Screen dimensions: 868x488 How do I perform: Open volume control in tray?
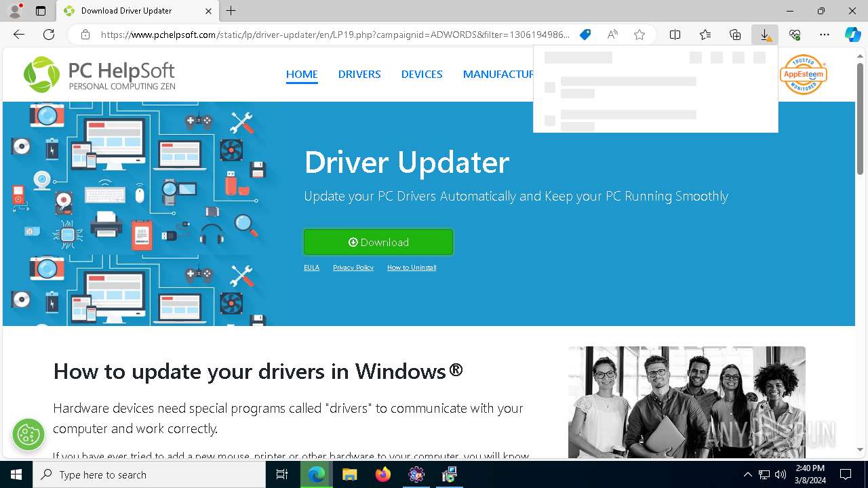tap(781, 474)
